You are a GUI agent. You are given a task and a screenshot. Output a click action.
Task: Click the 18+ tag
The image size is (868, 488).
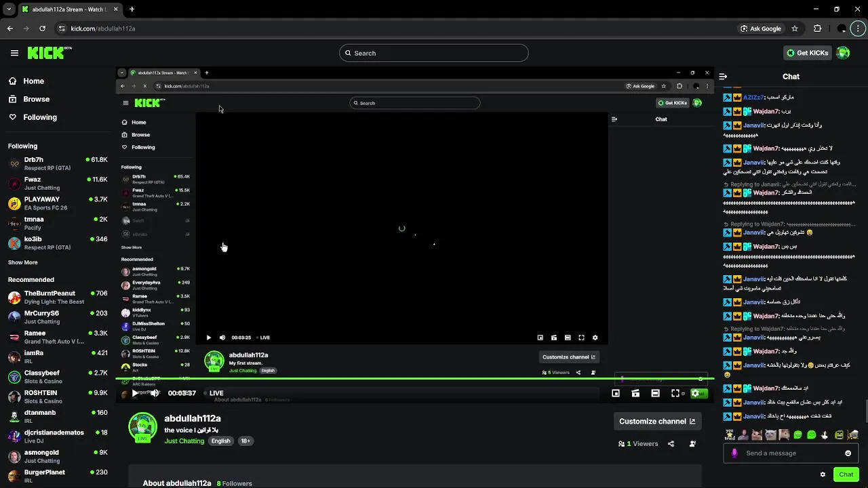pos(245,441)
